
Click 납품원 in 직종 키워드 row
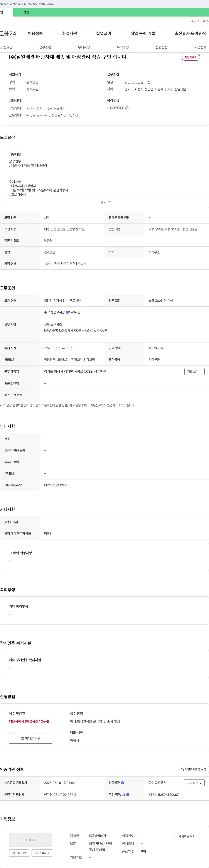48,240
